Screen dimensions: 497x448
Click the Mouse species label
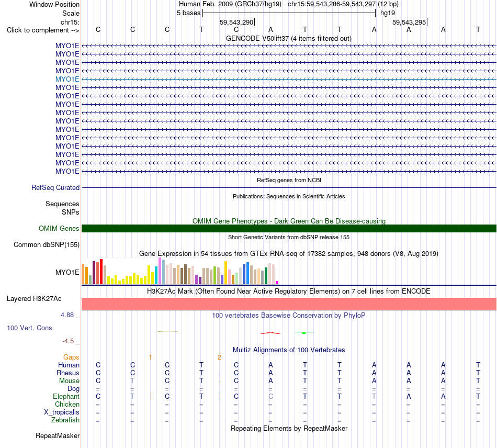tap(69, 381)
